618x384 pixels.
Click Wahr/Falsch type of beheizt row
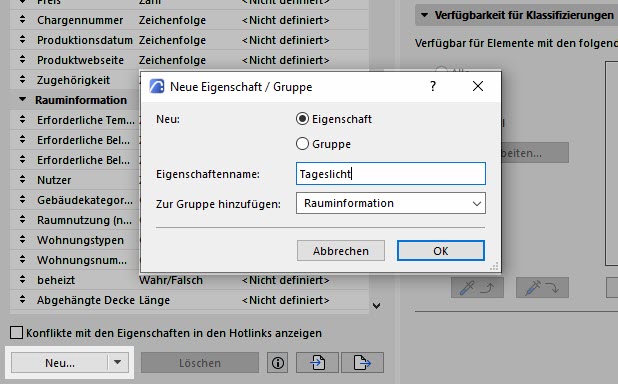coord(171,280)
